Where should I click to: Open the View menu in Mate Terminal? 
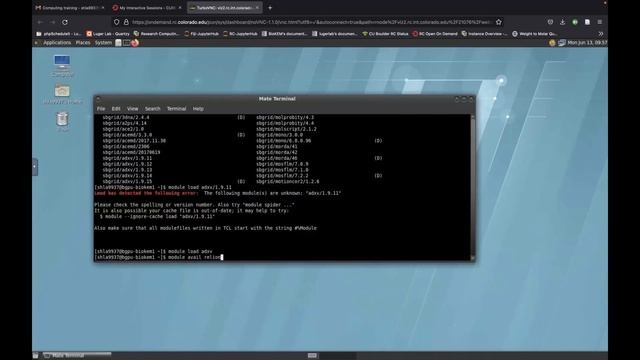pos(132,109)
